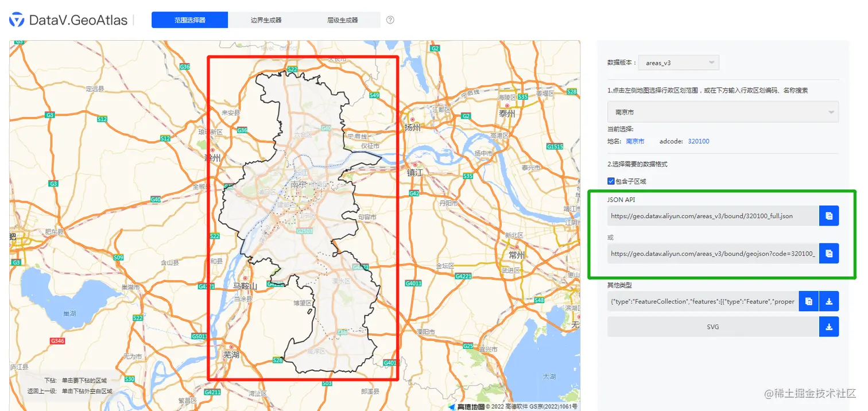Image resolution: width=868 pixels, height=411 pixels.
Task: Click 马鞍山 city label on map
Action: point(245,286)
